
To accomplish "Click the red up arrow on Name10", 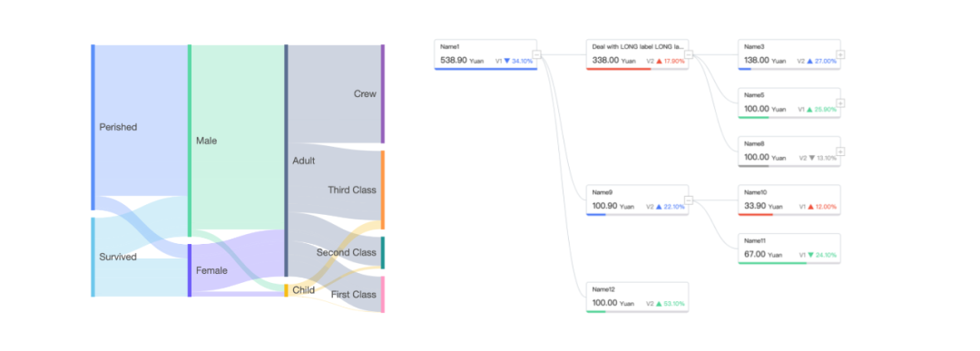I will point(810,207).
